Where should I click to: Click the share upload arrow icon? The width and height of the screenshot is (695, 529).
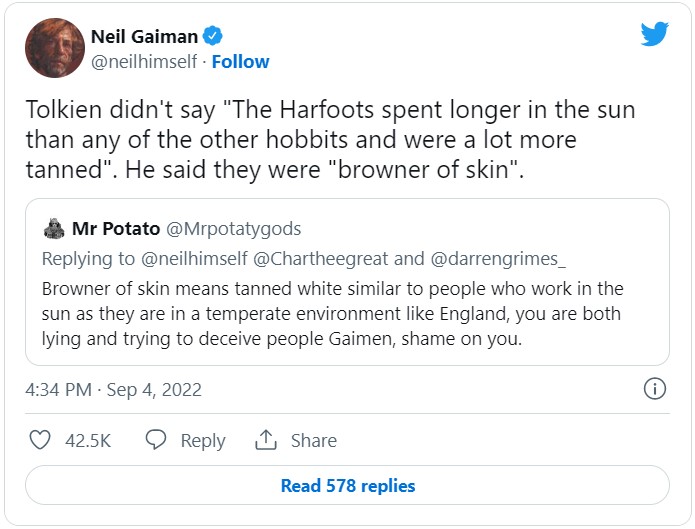point(266,440)
